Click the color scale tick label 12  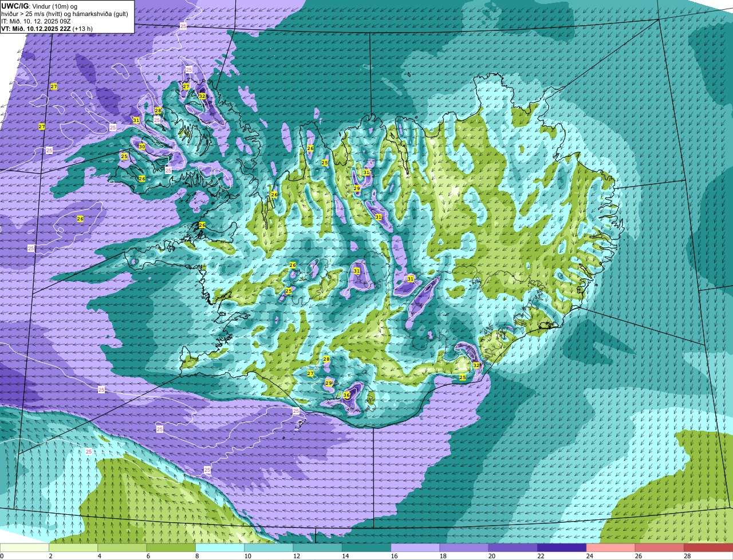click(x=296, y=556)
